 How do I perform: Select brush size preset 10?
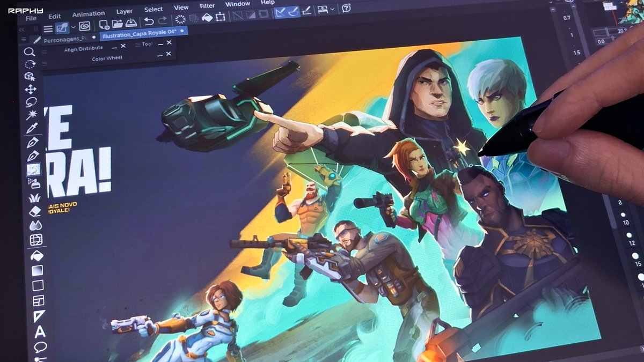624,218
